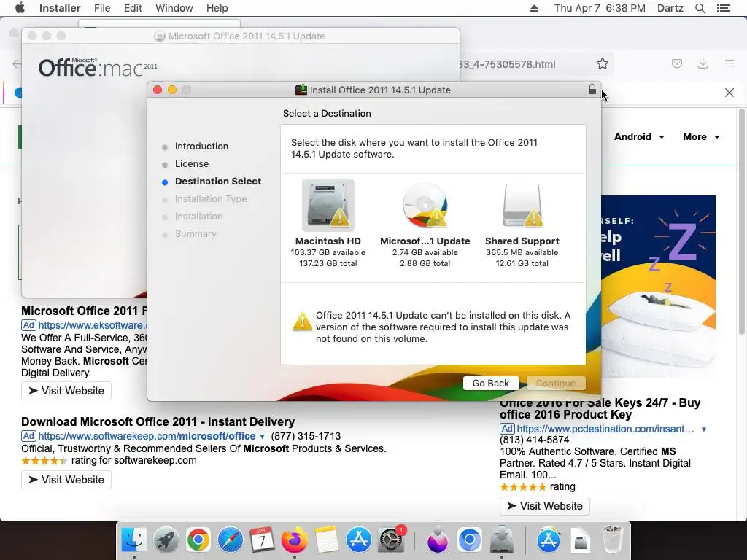Open the App Store icon left of System Preferences

click(x=358, y=540)
